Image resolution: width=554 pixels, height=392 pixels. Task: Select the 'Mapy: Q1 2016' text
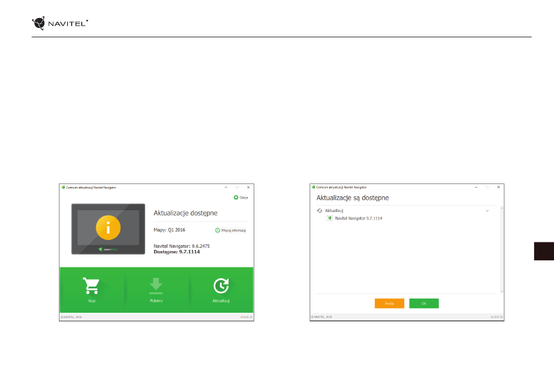point(169,230)
